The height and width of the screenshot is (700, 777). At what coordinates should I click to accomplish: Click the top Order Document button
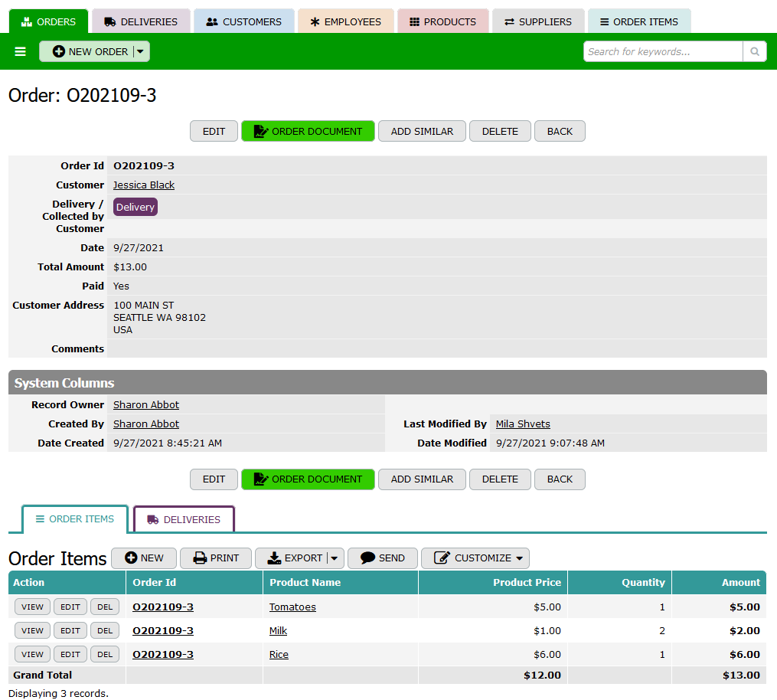(308, 131)
